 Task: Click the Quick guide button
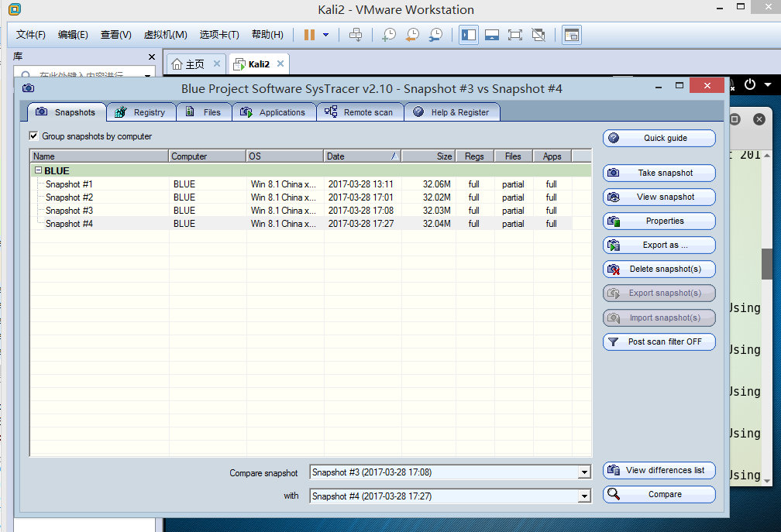point(659,138)
